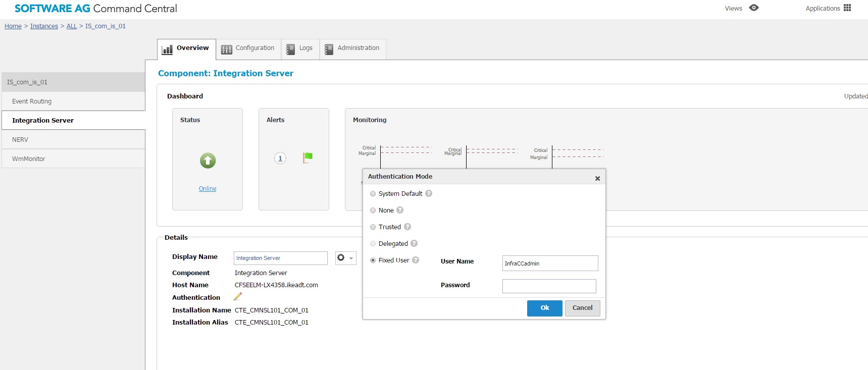The image size is (868, 370).
Task: Select Integration Server in the sidebar
Action: [73, 121]
